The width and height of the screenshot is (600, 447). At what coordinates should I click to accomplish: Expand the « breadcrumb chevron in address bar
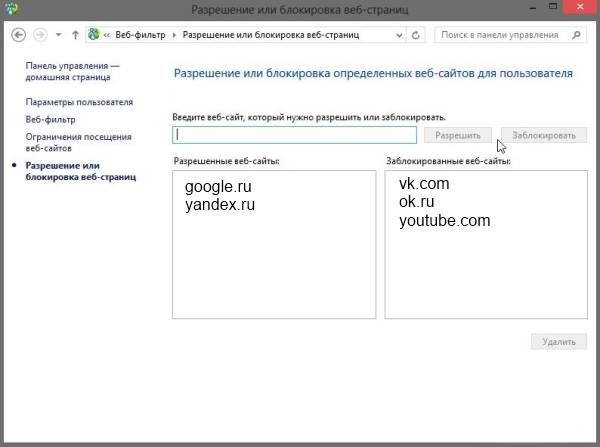tap(108, 35)
